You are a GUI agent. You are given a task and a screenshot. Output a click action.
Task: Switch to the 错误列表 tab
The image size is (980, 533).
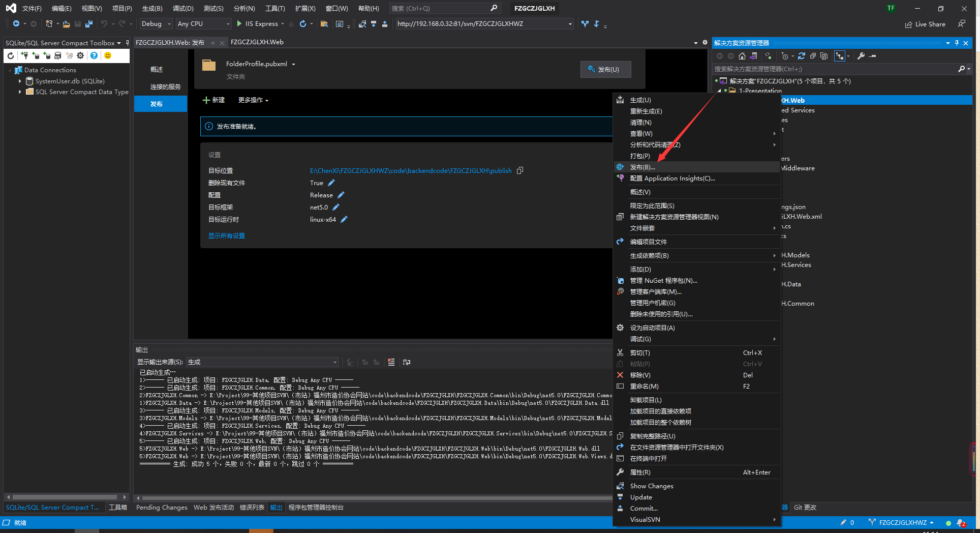coord(252,508)
